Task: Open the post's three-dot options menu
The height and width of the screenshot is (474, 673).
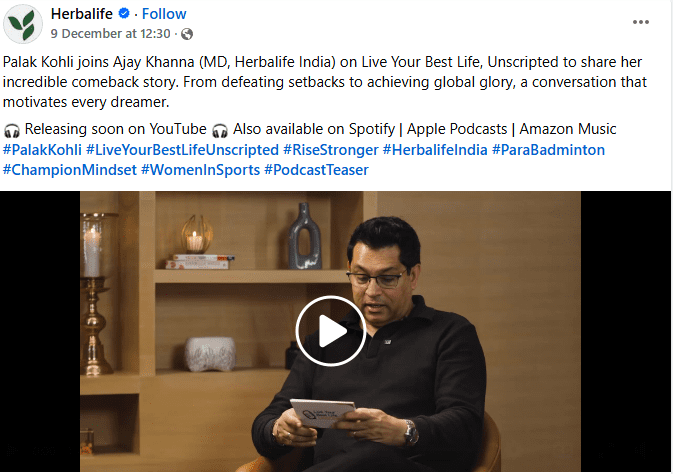Action: pyautogui.click(x=643, y=22)
